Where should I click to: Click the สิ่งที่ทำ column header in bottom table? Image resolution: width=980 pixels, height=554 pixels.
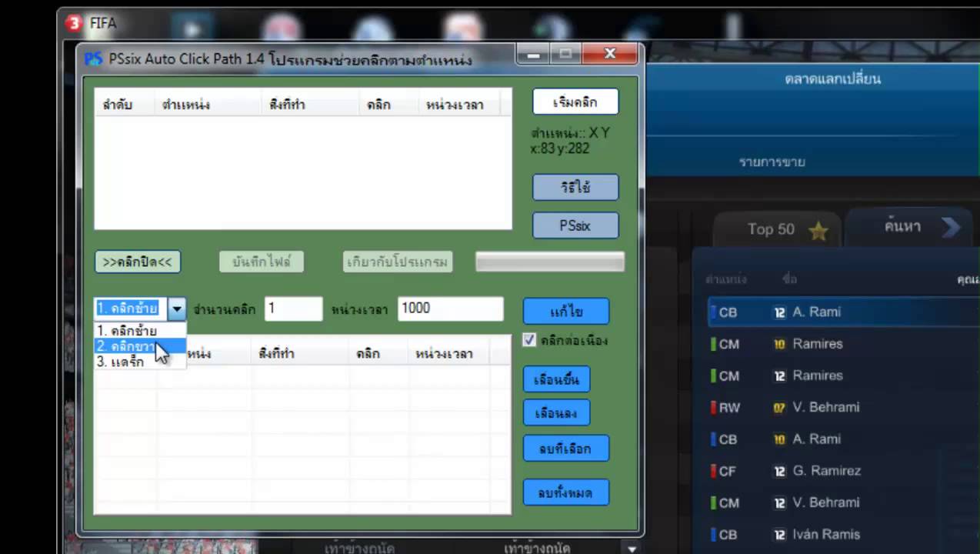tap(300, 355)
